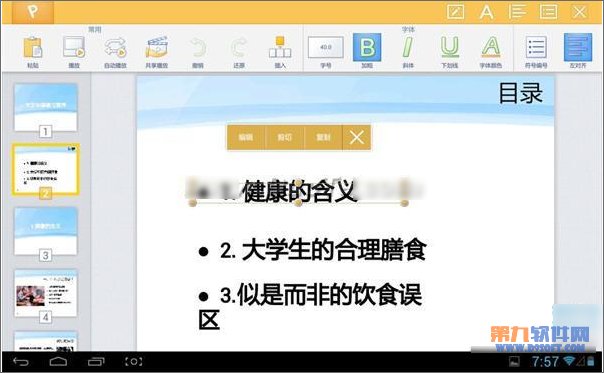
Task: Open Shared Play (共享播放) clapperboard icon
Action: pos(156,48)
